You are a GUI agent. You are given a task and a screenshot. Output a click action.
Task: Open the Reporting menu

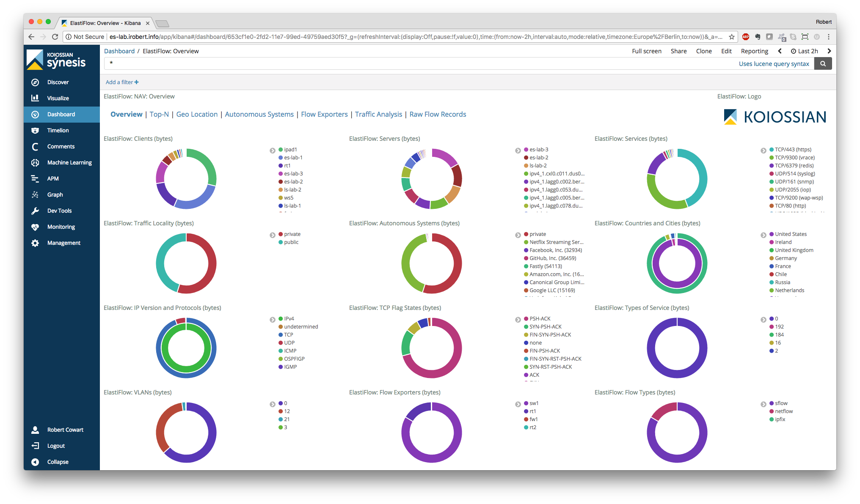(x=754, y=51)
